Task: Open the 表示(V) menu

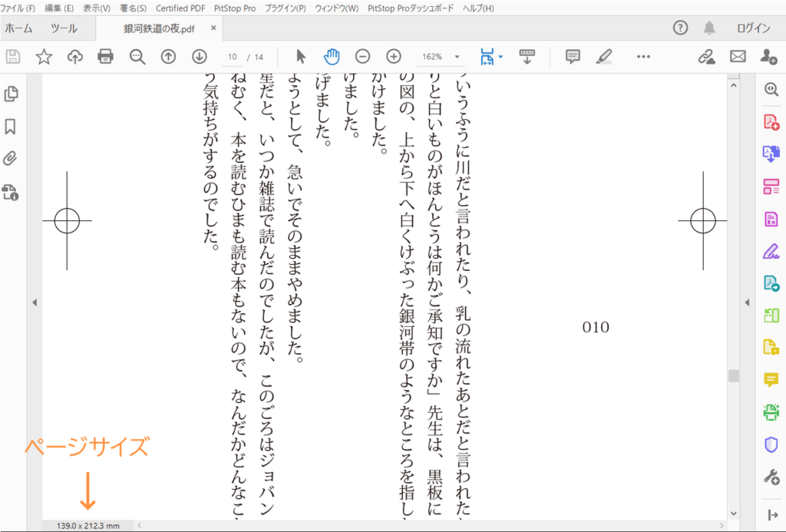Action: click(x=97, y=8)
